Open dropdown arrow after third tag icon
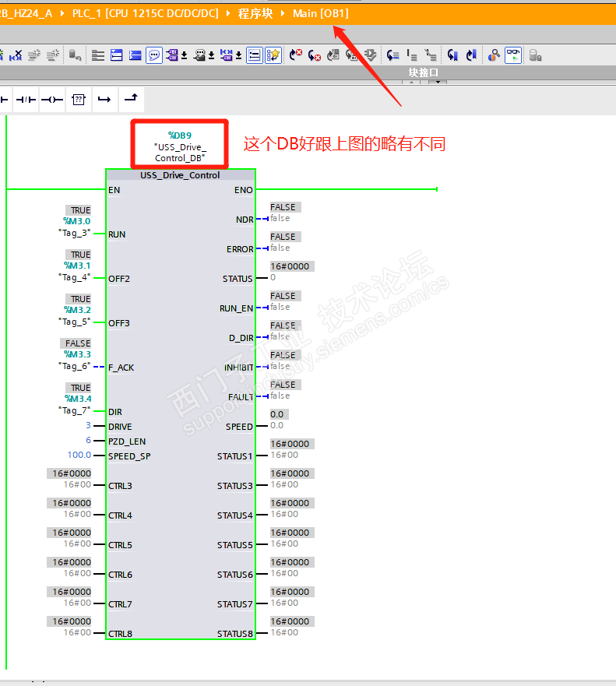This screenshot has width=616, height=686. [238, 55]
